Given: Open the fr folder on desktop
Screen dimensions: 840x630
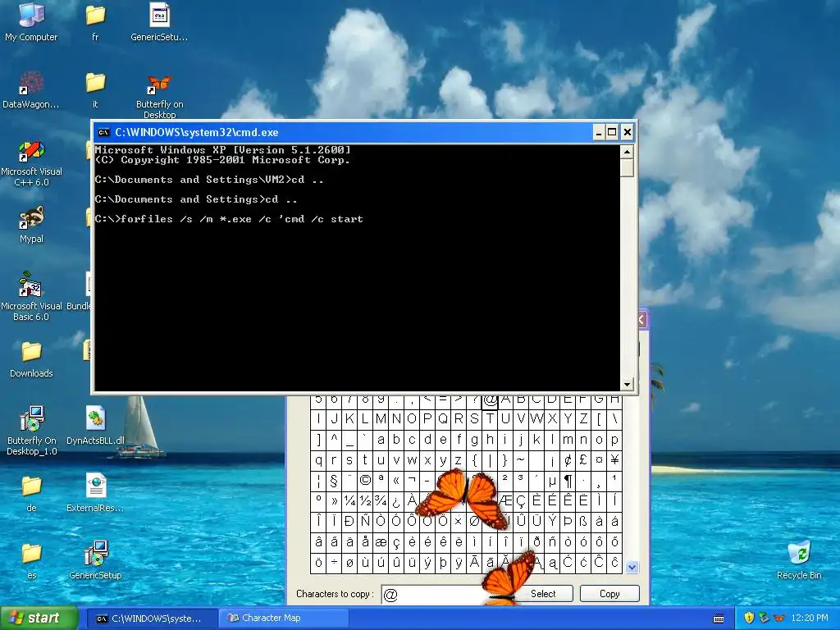Looking at the screenshot, I should [95, 22].
